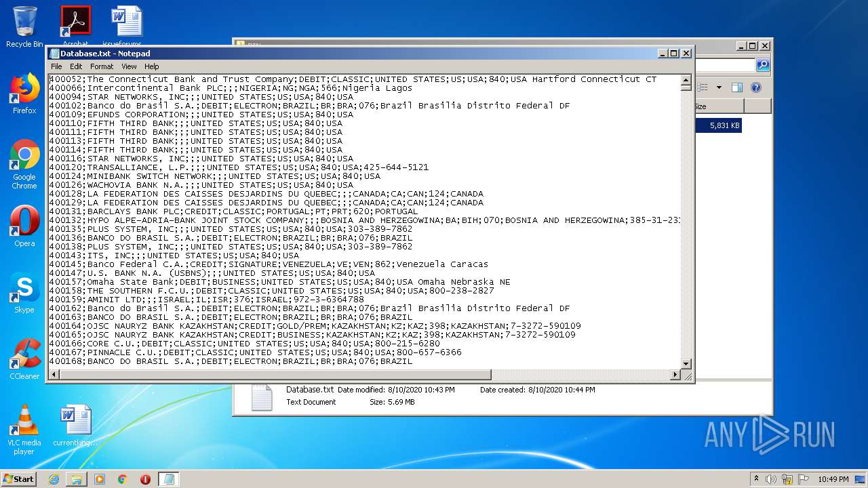
Task: Toggle the preview pane icon in Explorer
Action: (737, 87)
